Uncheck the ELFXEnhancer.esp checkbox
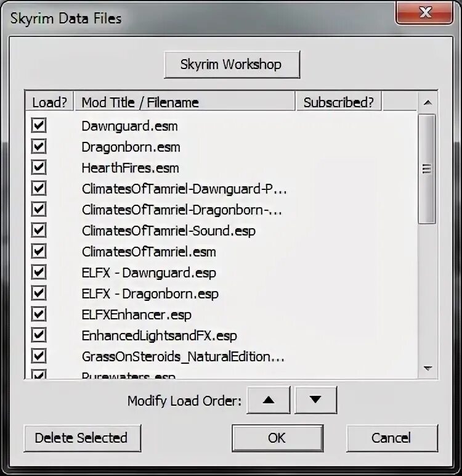The width and height of the screenshot is (462, 476). click(39, 314)
